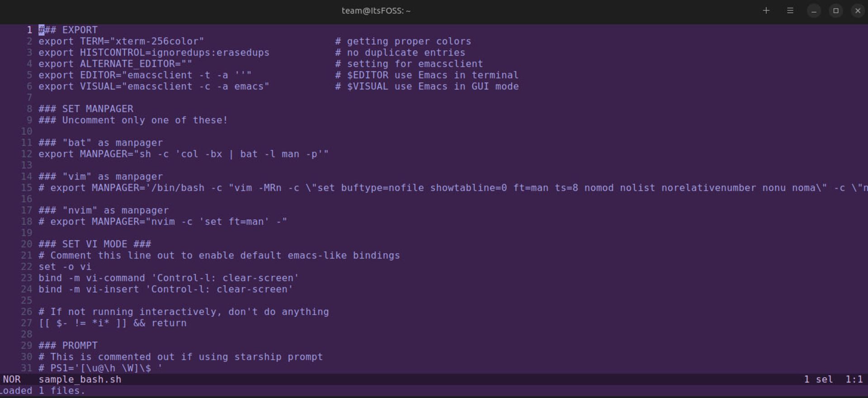Click the 'Loaded 1 files.' status message

pyautogui.click(x=42, y=391)
